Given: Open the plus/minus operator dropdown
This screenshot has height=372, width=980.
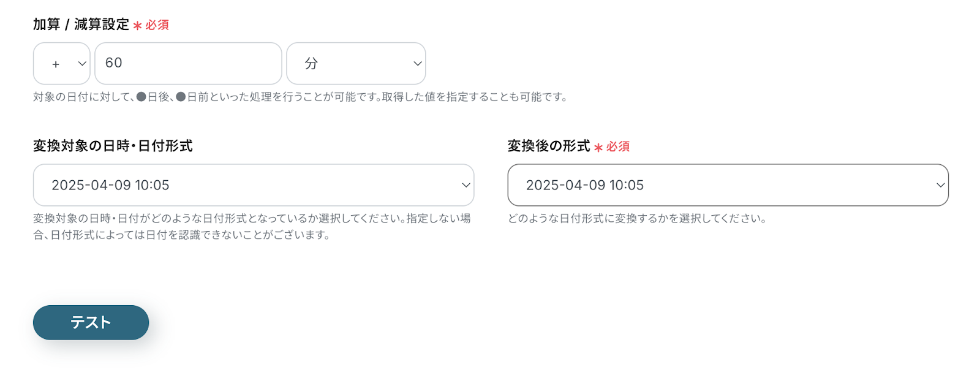Looking at the screenshot, I should (61, 63).
